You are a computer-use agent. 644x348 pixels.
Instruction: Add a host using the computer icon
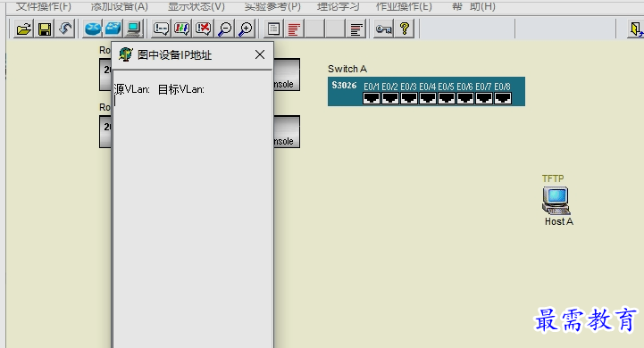tap(133, 29)
